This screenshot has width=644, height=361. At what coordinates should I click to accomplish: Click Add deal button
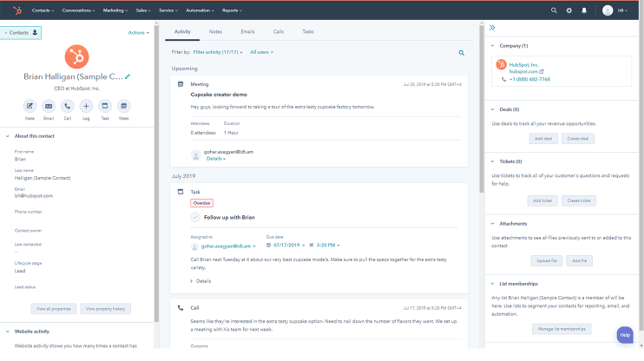pyautogui.click(x=543, y=139)
